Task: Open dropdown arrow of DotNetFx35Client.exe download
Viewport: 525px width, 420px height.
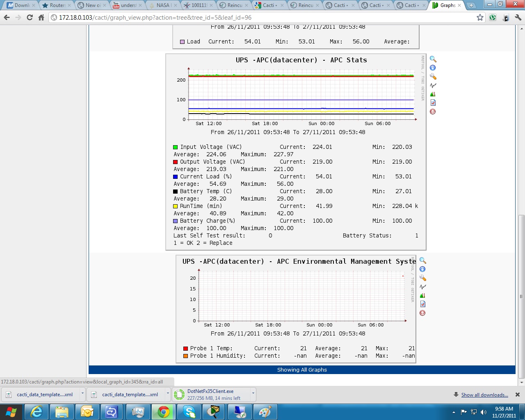Action: (x=253, y=393)
